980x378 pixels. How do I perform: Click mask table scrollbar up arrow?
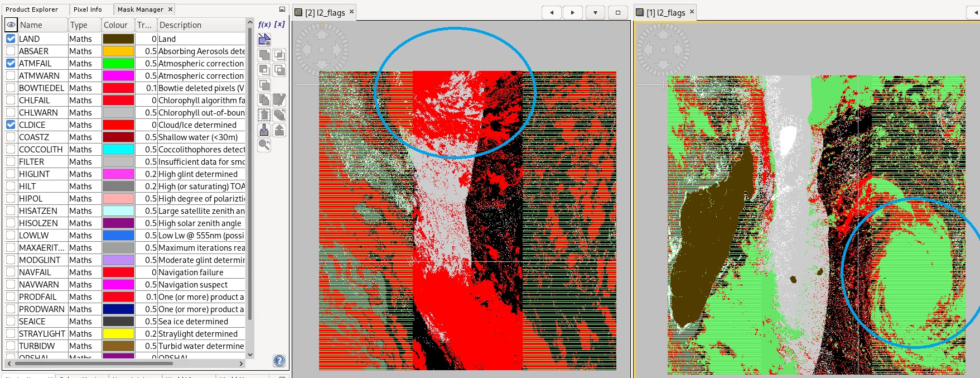coord(250,23)
